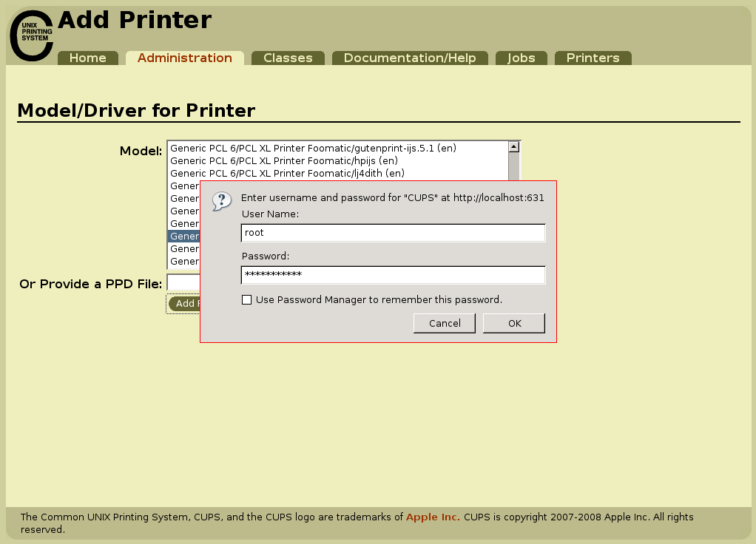756x544 pixels.
Task: Select Generic PCL driver gutenprint-ijs.5.1 entry
Action: (312, 148)
